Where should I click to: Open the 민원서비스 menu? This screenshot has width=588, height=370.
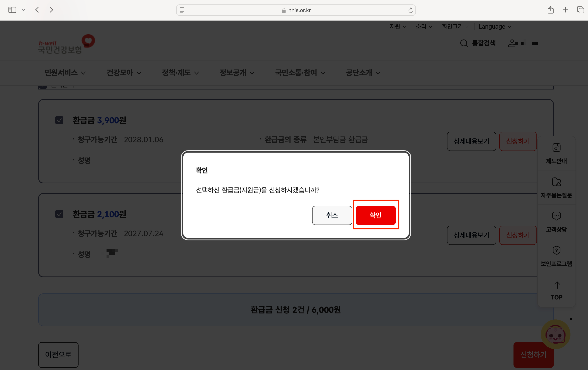65,73
